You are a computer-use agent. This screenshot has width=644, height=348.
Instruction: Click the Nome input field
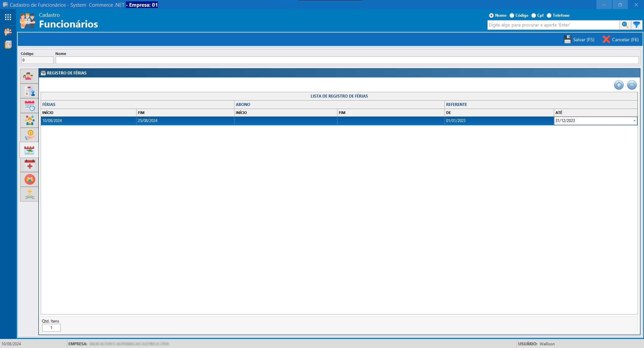click(x=347, y=60)
